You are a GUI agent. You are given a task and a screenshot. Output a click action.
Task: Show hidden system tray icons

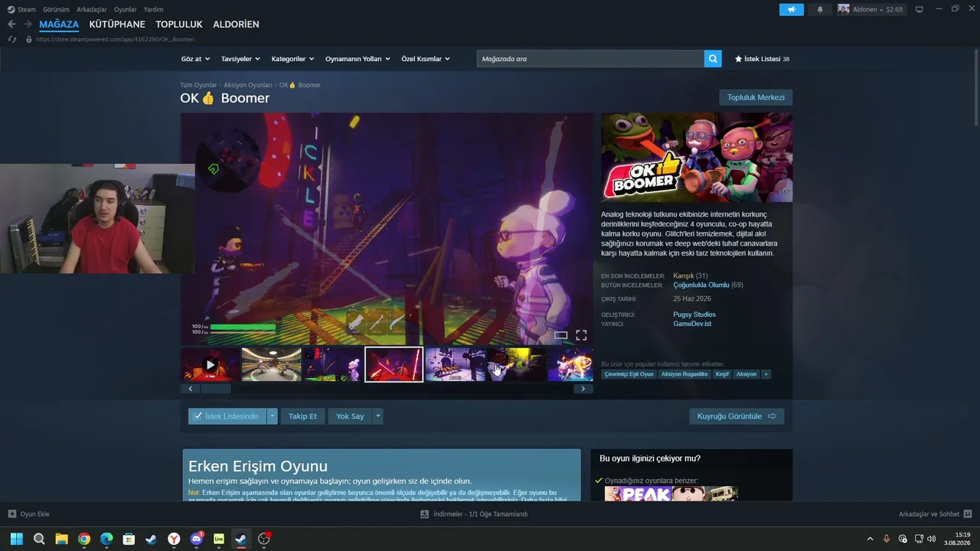(870, 539)
